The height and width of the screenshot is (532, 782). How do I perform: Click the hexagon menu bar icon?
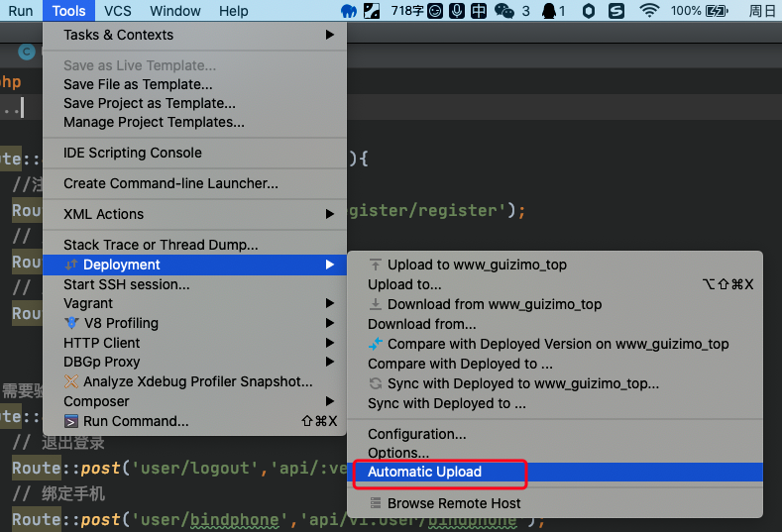coord(589,11)
